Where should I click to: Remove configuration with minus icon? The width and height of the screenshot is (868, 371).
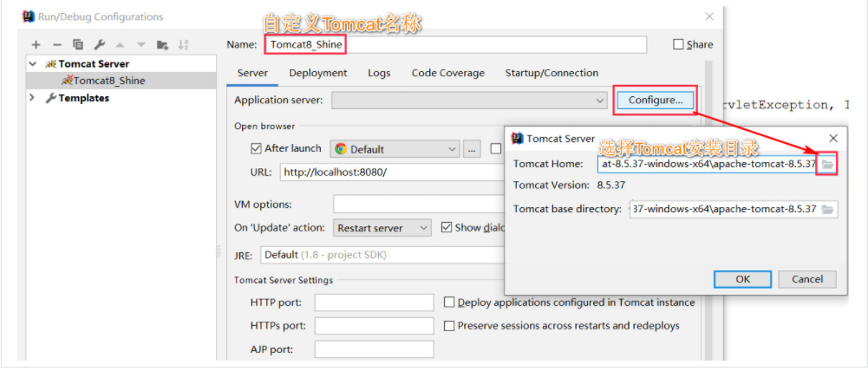(57, 45)
